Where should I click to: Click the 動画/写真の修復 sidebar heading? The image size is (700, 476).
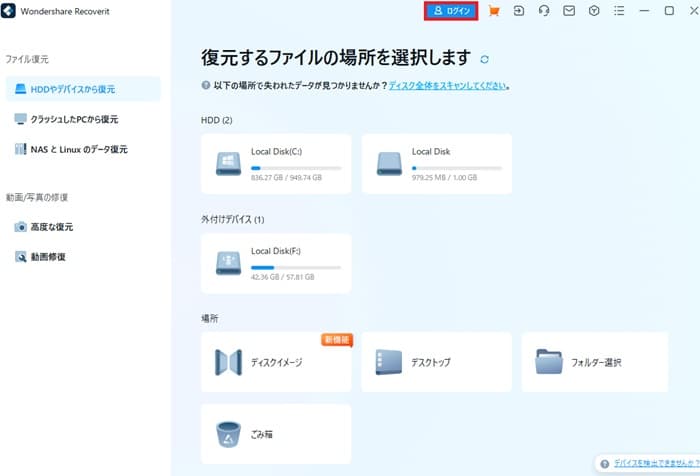click(37, 197)
